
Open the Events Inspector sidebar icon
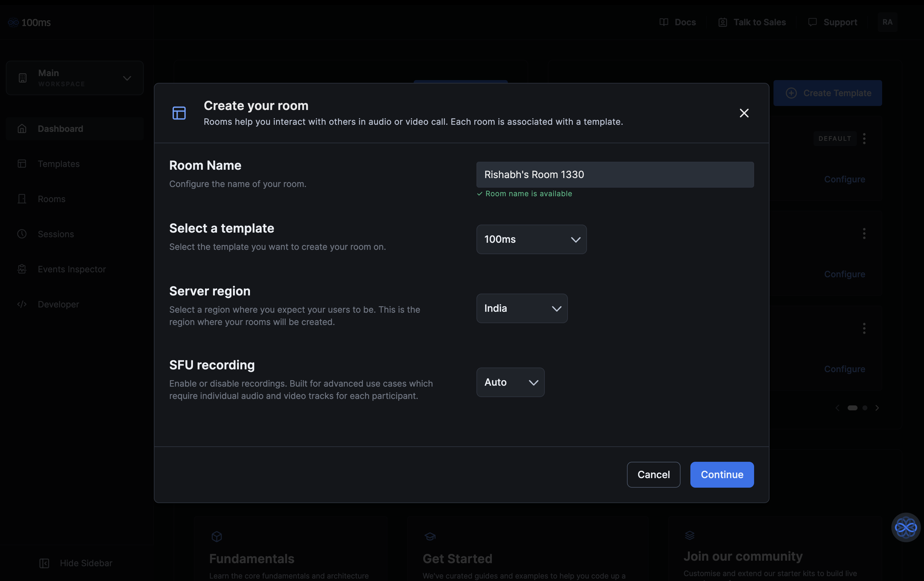[22, 269]
